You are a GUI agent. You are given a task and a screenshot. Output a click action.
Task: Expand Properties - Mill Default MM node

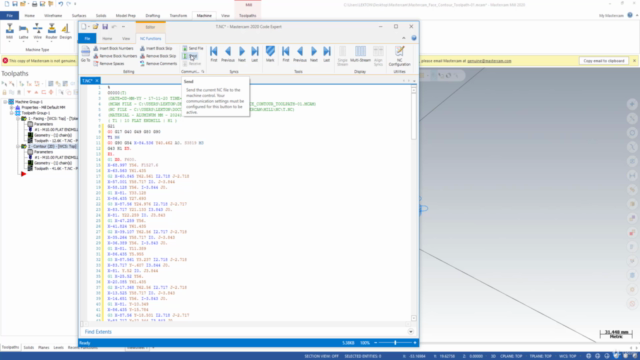click(11, 107)
